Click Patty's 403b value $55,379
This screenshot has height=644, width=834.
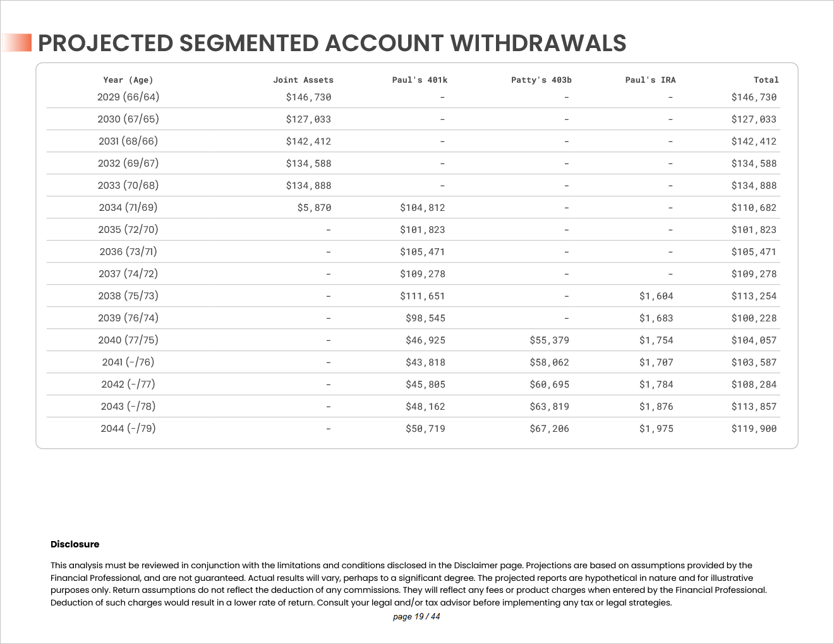pos(549,340)
